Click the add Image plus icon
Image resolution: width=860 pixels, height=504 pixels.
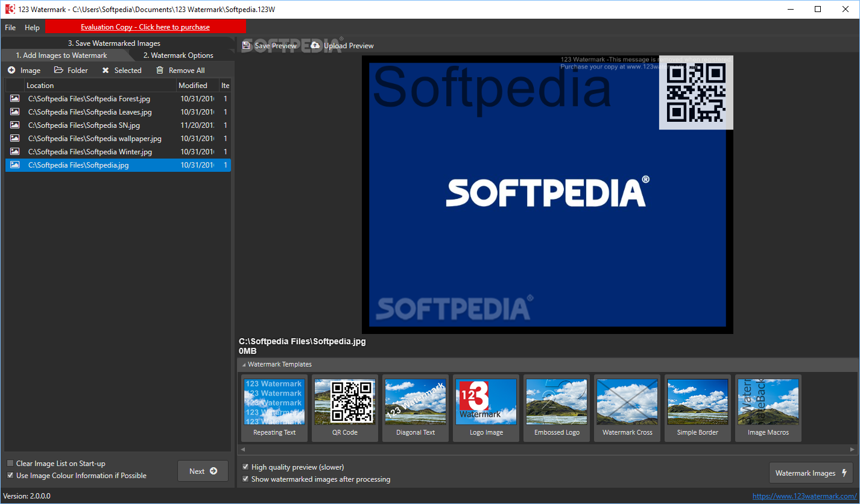point(11,71)
